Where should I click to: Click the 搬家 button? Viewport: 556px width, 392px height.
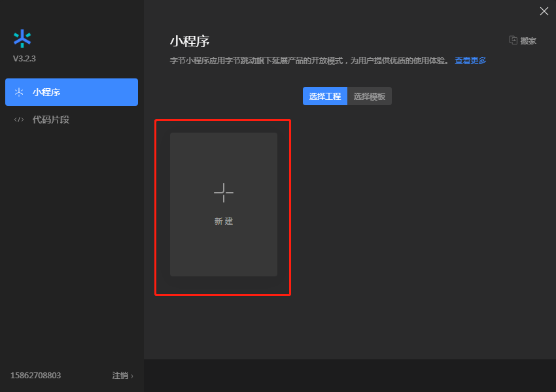523,41
